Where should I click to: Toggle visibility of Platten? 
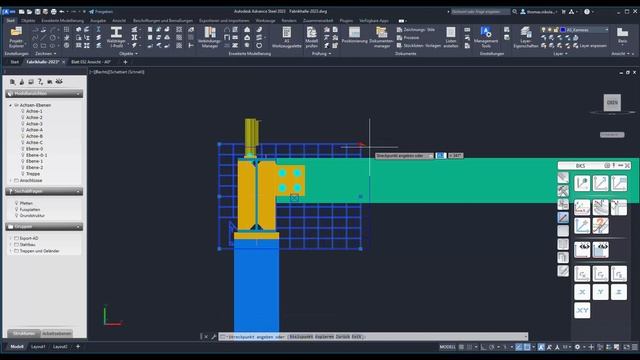click(x=17, y=203)
